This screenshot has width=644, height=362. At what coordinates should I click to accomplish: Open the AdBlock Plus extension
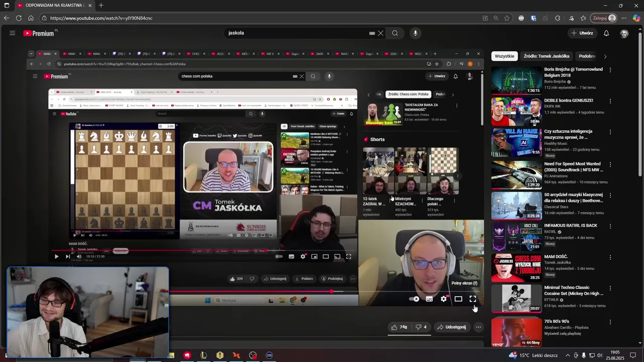point(521,18)
